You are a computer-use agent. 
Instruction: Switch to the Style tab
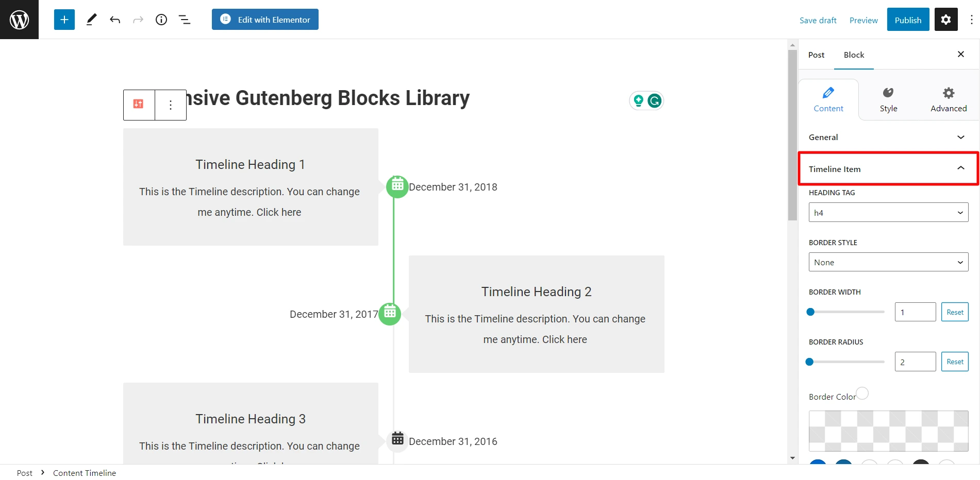tap(888, 99)
